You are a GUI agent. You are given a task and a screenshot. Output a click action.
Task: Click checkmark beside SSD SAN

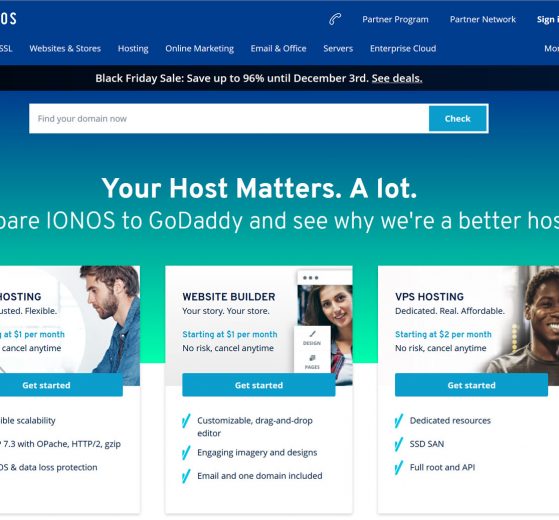pyautogui.click(x=399, y=444)
